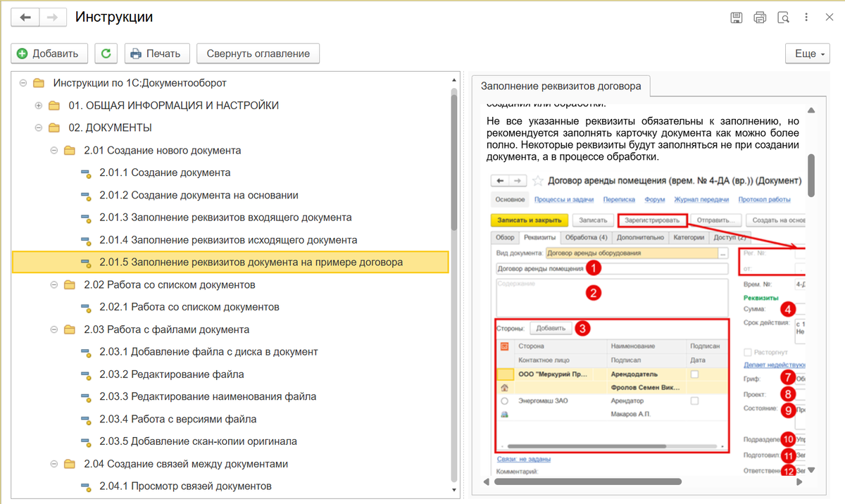Select the Заполнение реквизитов договора tab
The height and width of the screenshot is (504, 845).
coord(561,86)
